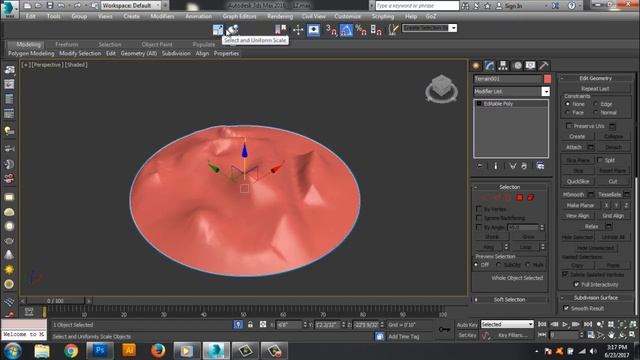This screenshot has width=640, height=360.
Task: Open the Motion command panel tab
Action: [517, 66]
